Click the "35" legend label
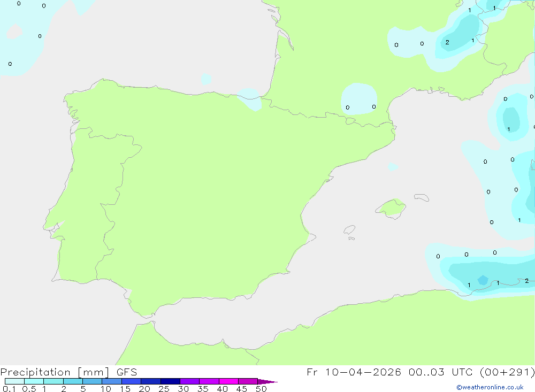 [x=203, y=389]
